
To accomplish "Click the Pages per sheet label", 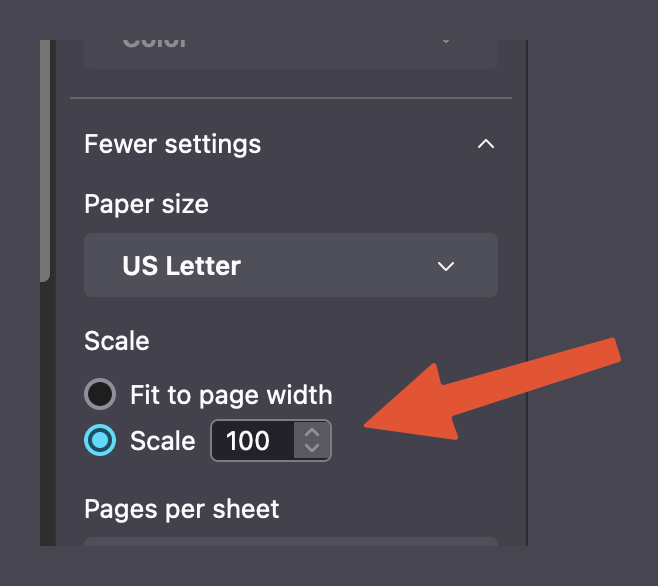I will (x=182, y=509).
